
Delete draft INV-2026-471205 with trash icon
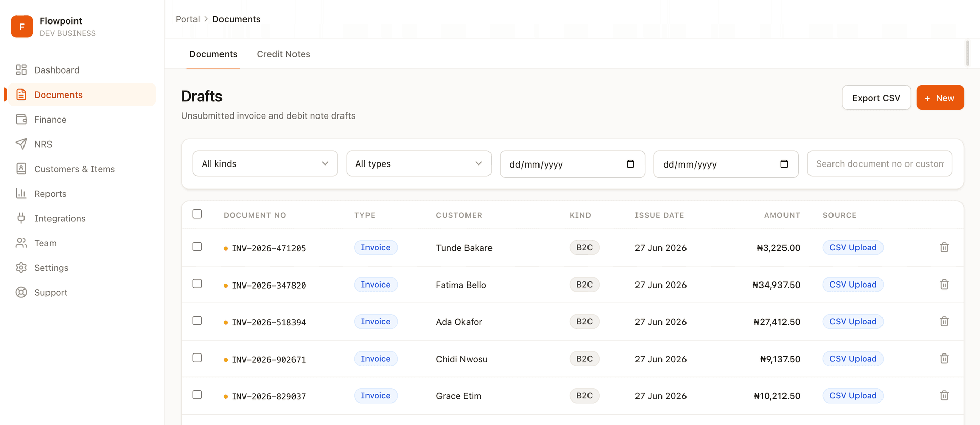tap(944, 247)
